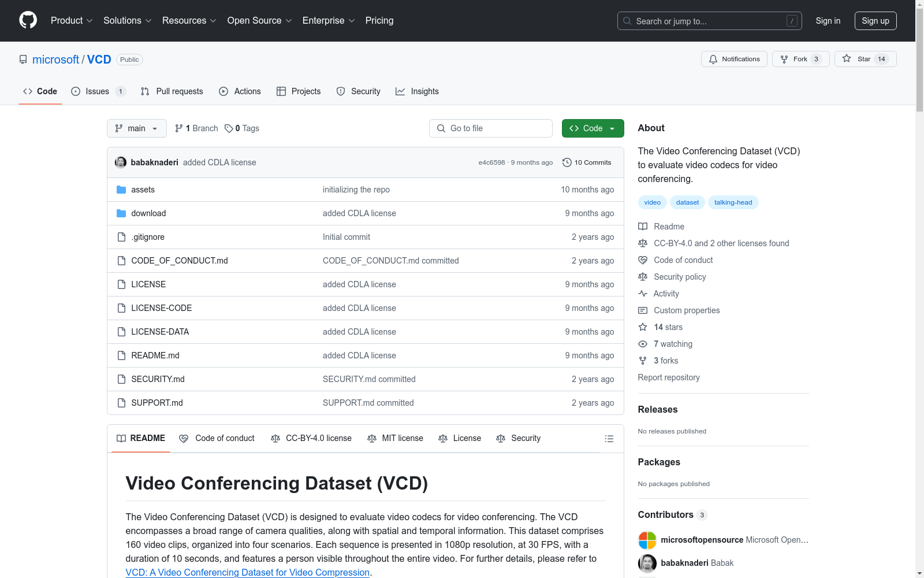Open the 10 Commits history link
This screenshot has height=578, width=924.
pos(587,162)
